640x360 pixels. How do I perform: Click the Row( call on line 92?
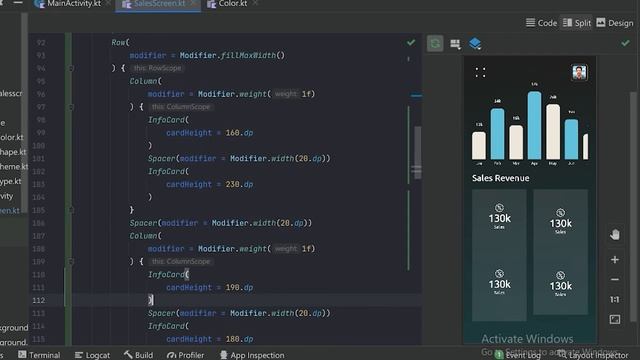click(120, 42)
